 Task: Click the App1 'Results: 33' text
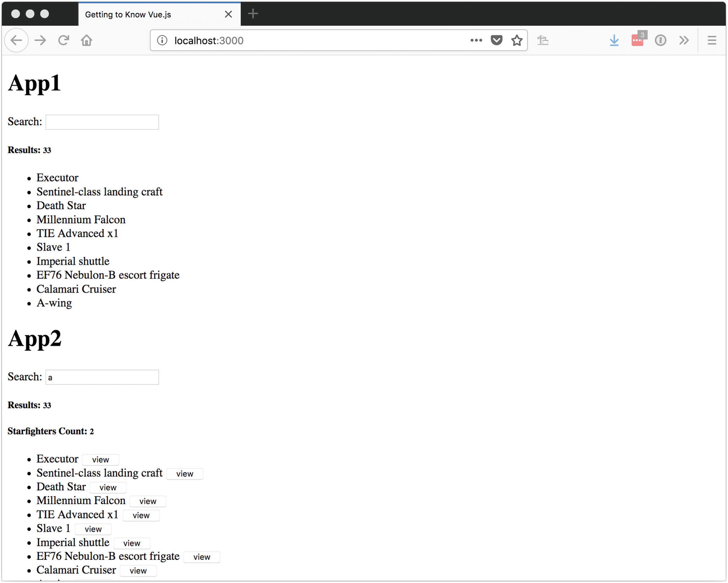tap(30, 151)
